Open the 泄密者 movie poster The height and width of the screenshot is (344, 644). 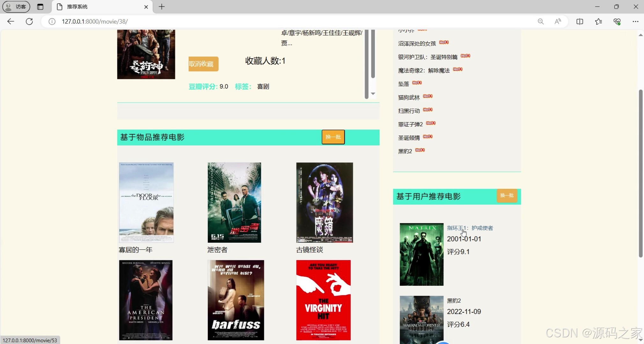[234, 203]
